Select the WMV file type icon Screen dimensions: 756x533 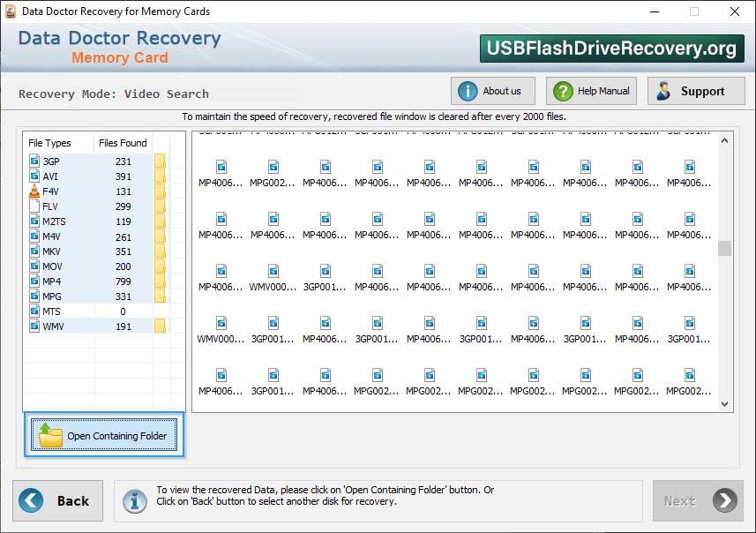[34, 327]
